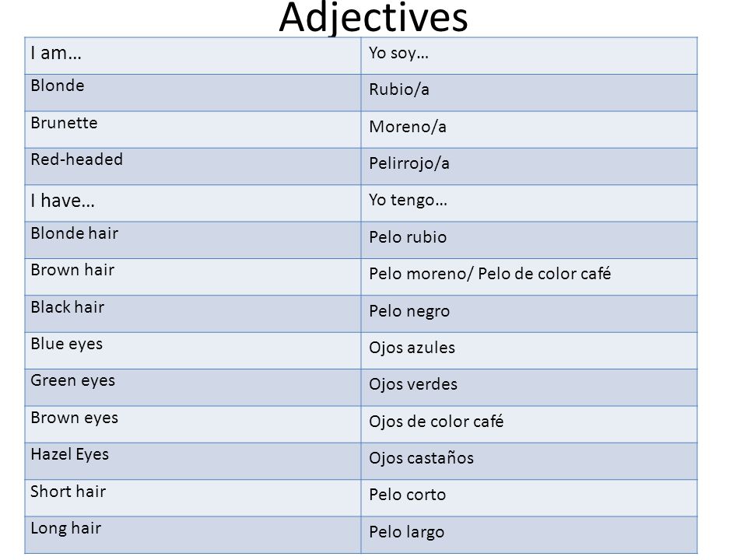
Task: Click the 'Moreno/a' cell
Action: [x=529, y=130]
